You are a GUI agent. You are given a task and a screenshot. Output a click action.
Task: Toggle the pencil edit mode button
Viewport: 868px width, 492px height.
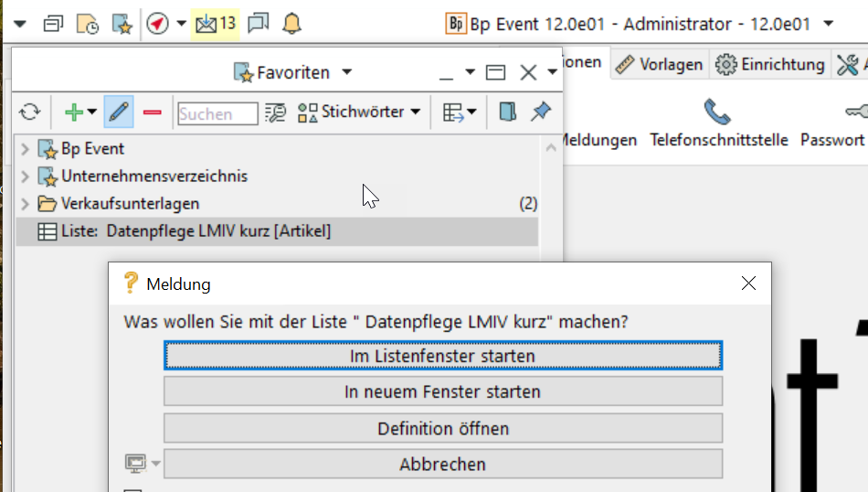[118, 112]
